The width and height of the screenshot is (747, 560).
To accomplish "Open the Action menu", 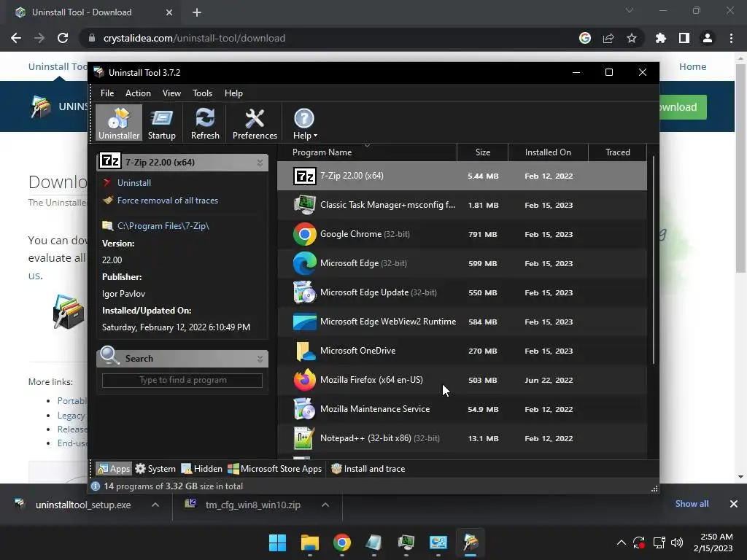I will click(x=138, y=93).
